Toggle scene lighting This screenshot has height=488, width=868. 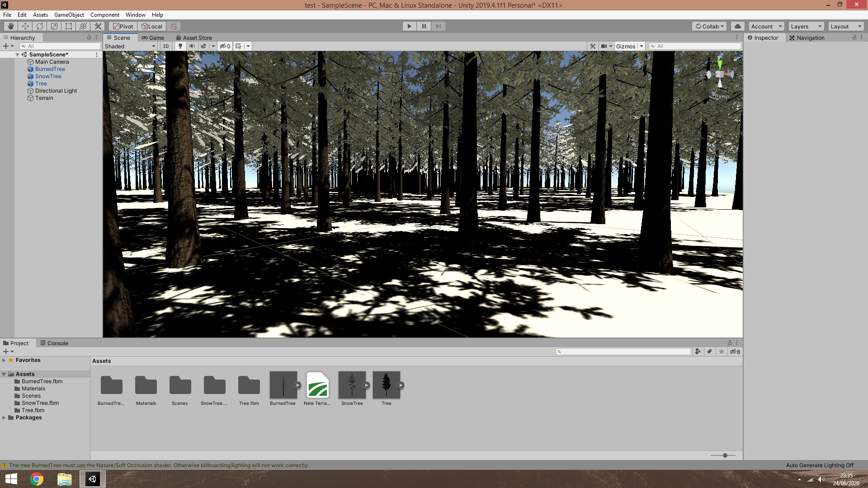[180, 46]
